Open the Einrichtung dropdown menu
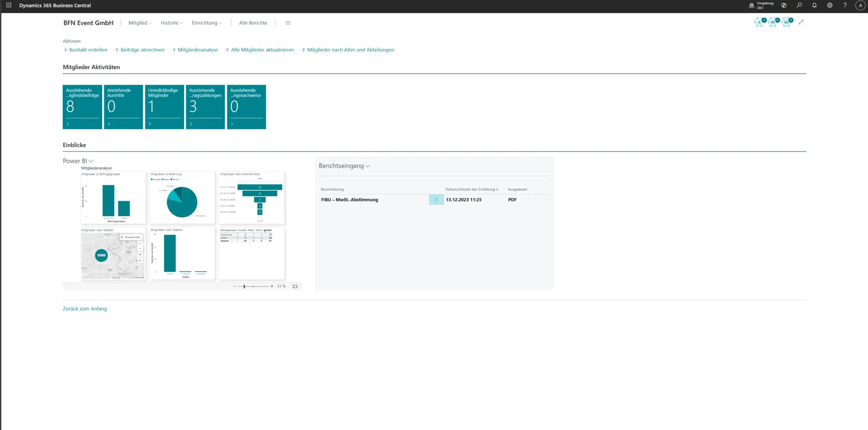 pyautogui.click(x=207, y=23)
